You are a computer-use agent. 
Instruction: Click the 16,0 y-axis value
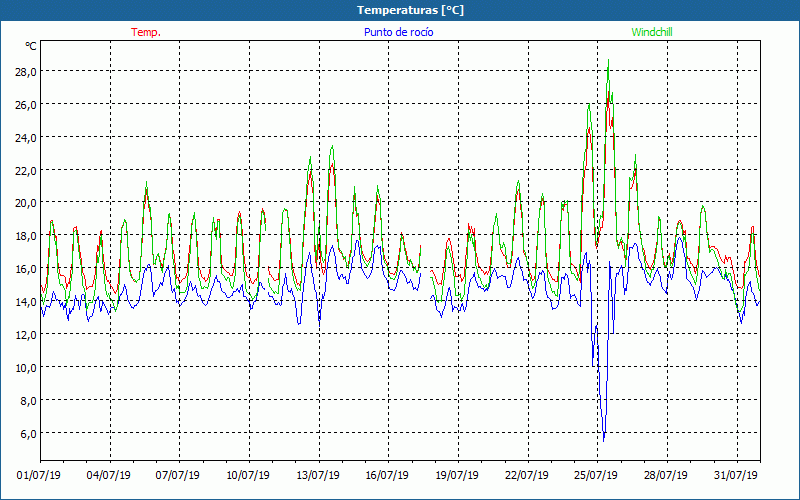(26, 269)
